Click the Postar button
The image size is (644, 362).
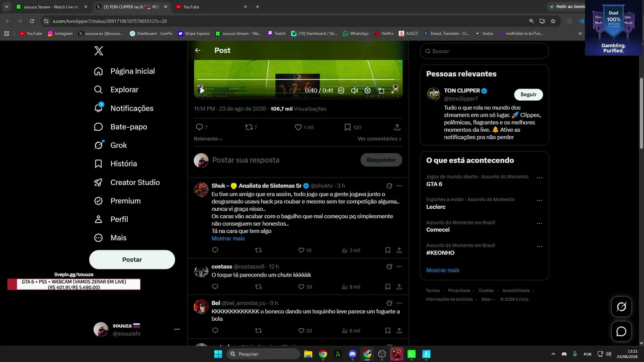click(x=132, y=259)
